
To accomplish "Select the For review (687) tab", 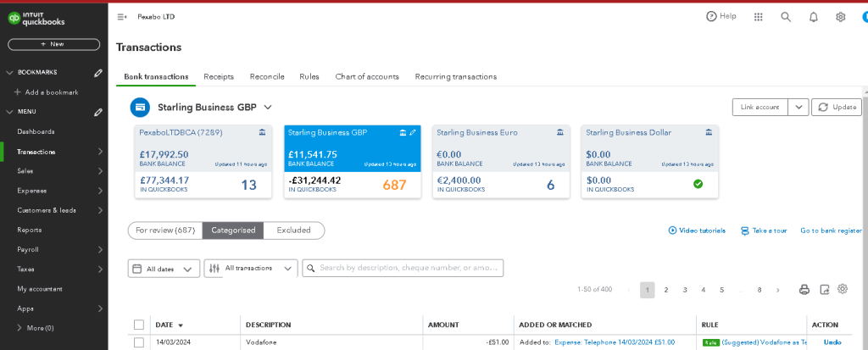I will pos(165,231).
